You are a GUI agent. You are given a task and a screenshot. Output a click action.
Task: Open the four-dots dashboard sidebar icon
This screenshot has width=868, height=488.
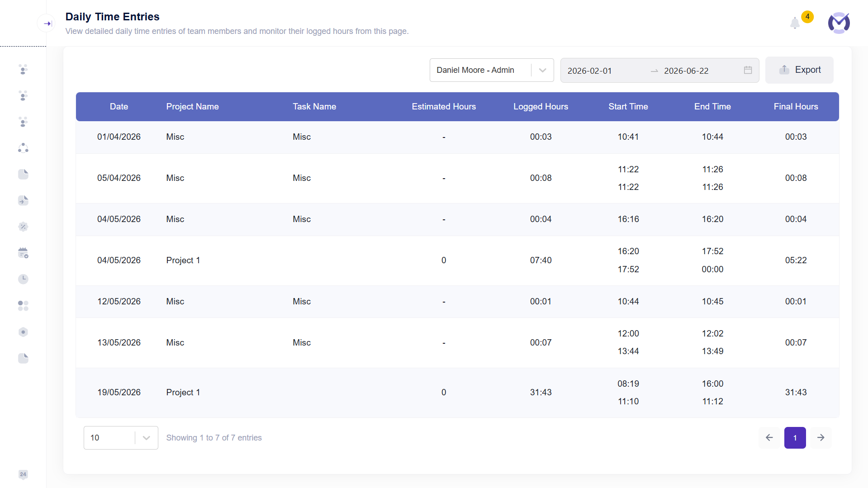pyautogui.click(x=23, y=306)
